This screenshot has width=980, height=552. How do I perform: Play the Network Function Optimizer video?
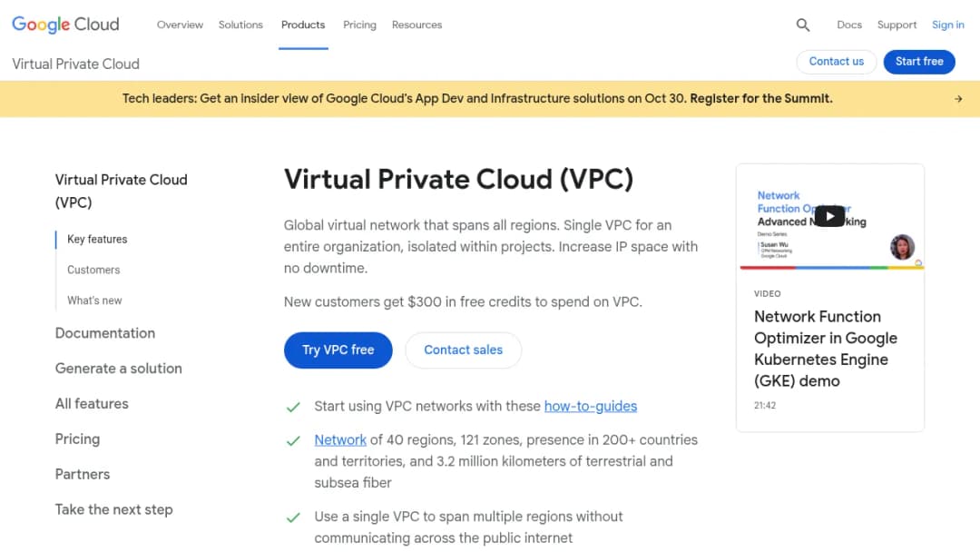pos(829,216)
